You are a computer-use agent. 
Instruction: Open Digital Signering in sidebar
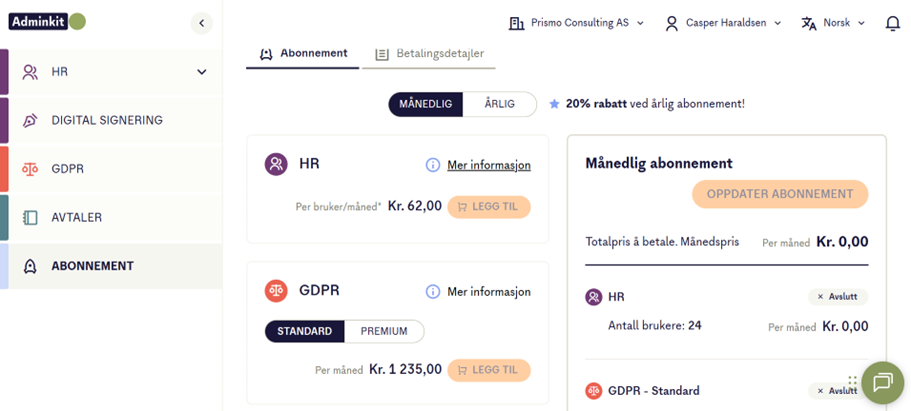[x=107, y=121]
